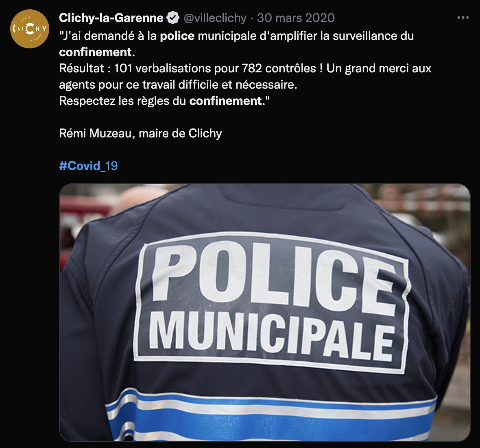Visit the @villeclichy handle
This screenshot has height=448, width=480.
pos(215,18)
